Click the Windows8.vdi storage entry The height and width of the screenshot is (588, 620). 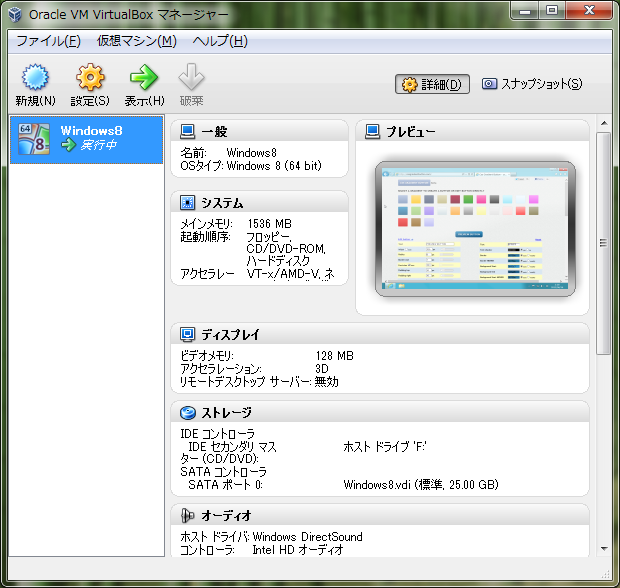tap(421, 485)
